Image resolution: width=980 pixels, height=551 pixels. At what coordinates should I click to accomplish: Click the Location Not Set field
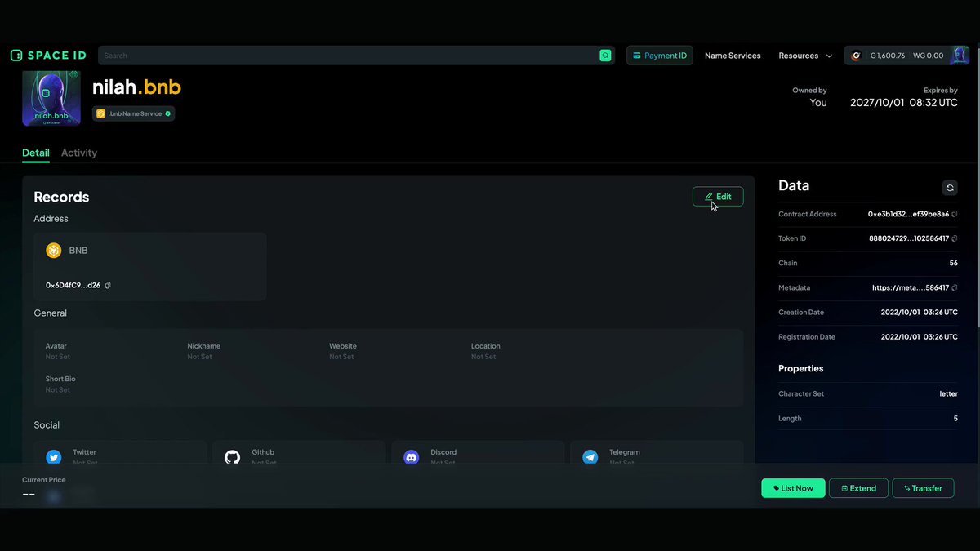(x=486, y=351)
